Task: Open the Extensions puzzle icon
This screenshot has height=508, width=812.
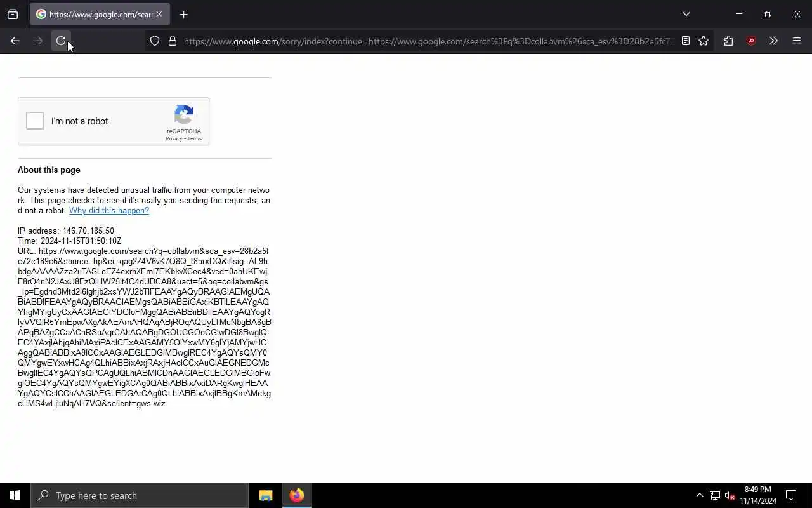Action: click(728, 41)
